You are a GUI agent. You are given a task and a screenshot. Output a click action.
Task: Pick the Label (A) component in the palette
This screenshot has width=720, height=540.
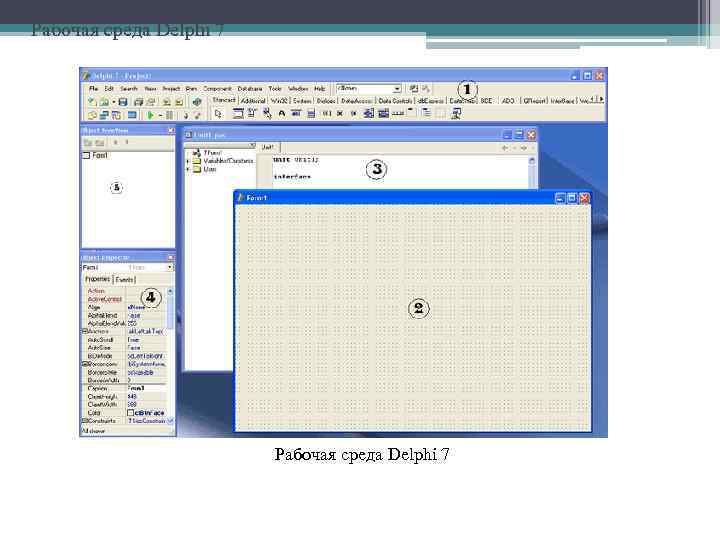pyautogui.click(x=281, y=113)
